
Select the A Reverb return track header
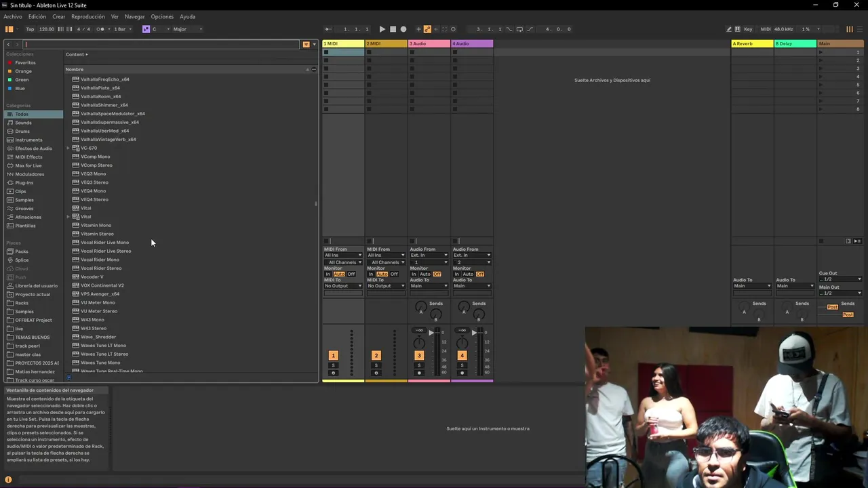pos(752,44)
